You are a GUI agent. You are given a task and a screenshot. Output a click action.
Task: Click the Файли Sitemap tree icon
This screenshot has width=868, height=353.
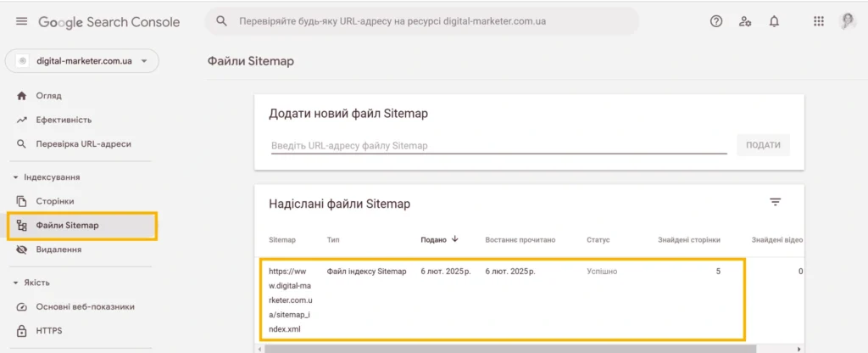(21, 226)
